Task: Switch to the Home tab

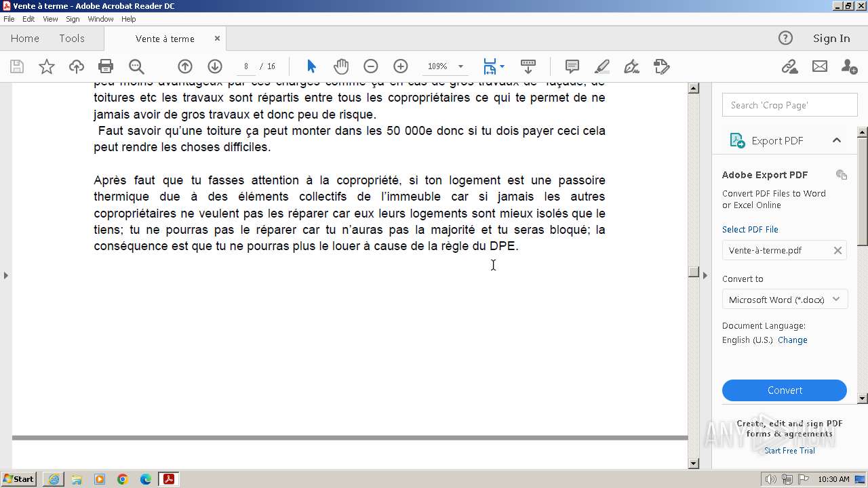Action: pyautogui.click(x=25, y=39)
